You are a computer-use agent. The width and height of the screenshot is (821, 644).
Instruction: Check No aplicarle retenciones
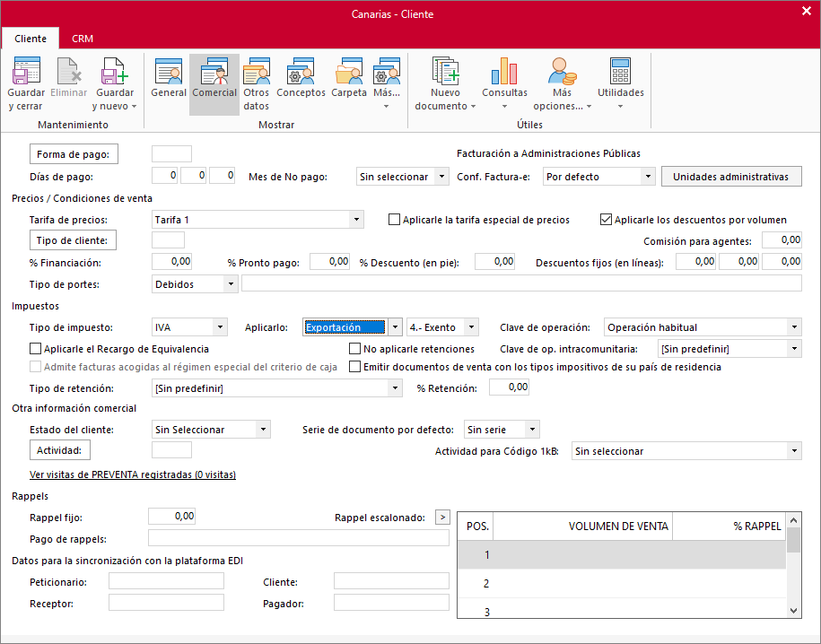coord(355,348)
